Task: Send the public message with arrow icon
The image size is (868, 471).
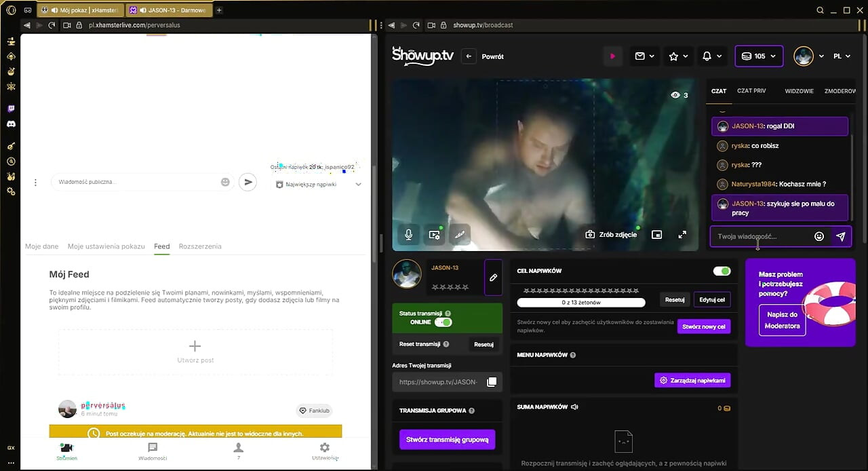Action: pos(248,182)
